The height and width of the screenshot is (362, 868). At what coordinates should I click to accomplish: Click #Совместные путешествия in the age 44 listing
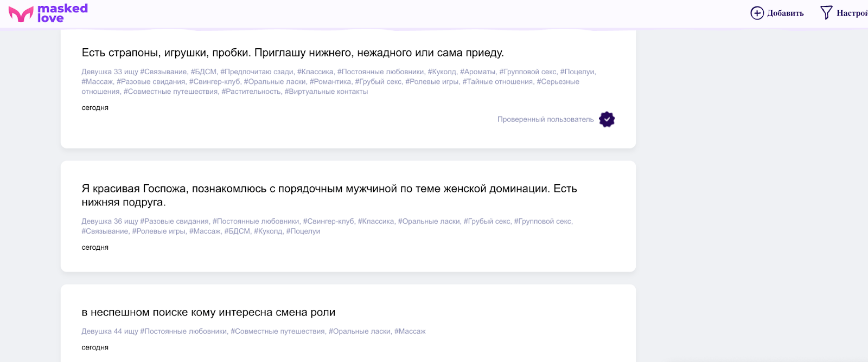pos(278,331)
